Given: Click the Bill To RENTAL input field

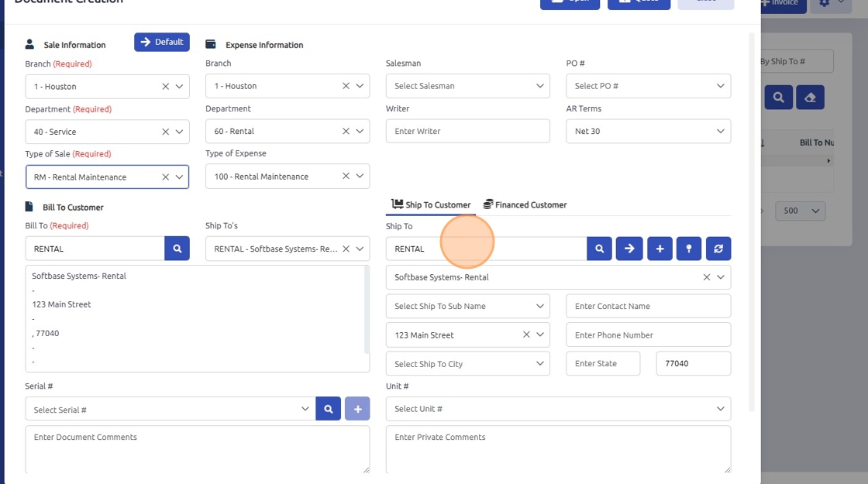Looking at the screenshot, I should coord(95,249).
